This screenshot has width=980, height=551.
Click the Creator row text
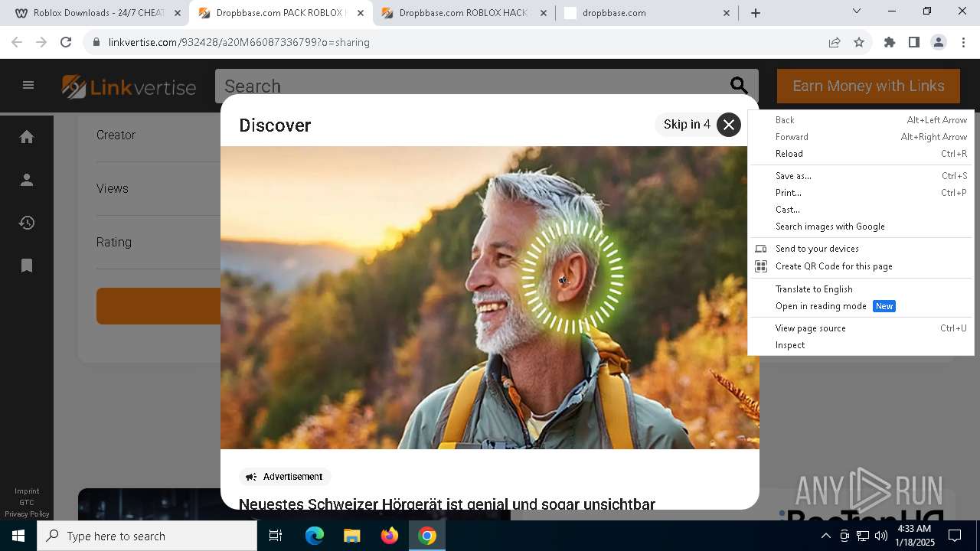pyautogui.click(x=116, y=135)
